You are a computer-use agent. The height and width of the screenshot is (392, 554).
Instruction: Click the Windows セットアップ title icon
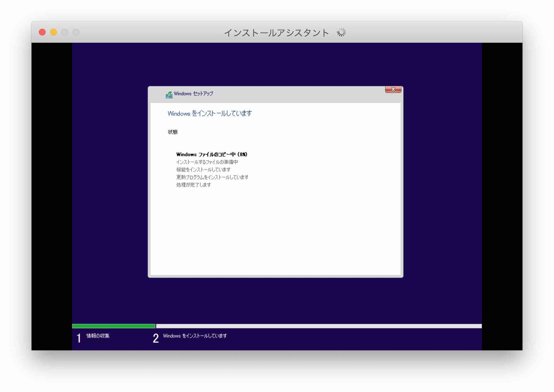[169, 94]
